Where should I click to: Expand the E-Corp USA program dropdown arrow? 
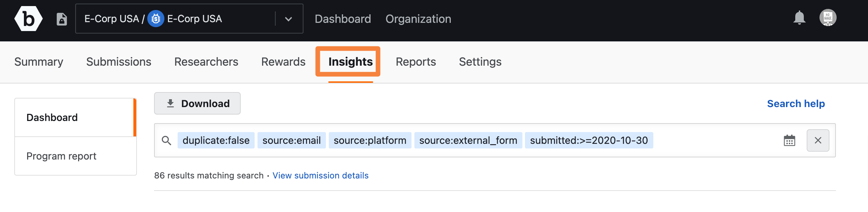point(289,19)
